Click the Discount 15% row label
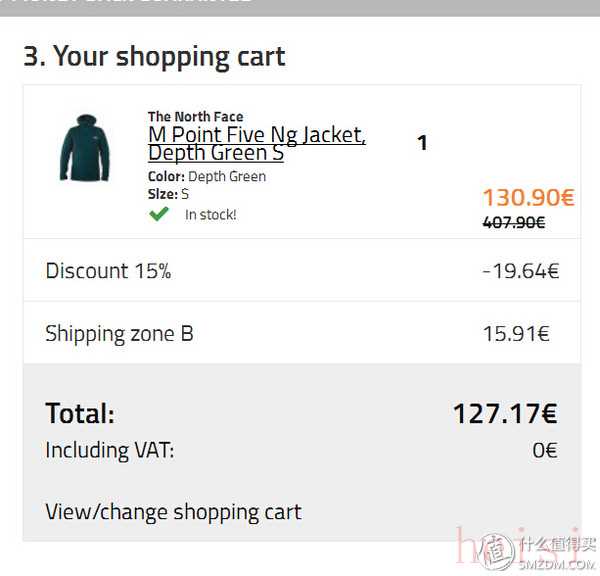600x576 pixels. point(108,270)
